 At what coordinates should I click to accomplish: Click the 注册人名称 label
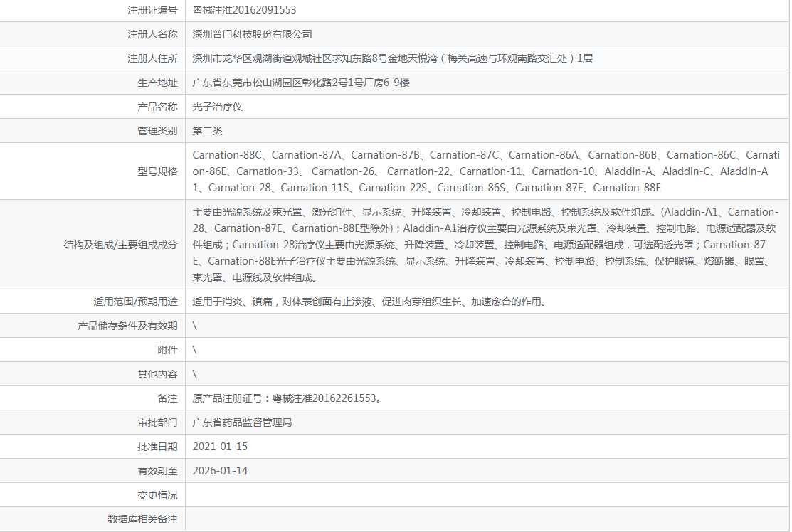point(152,34)
